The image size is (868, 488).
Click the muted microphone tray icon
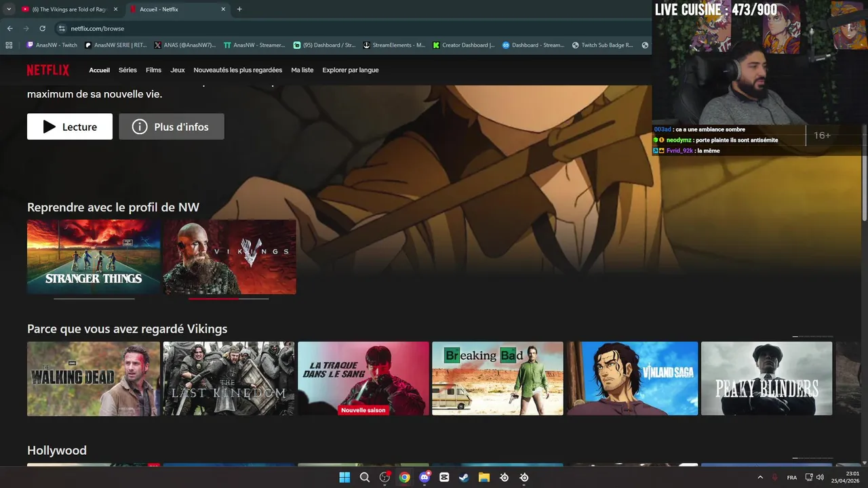[774, 477]
